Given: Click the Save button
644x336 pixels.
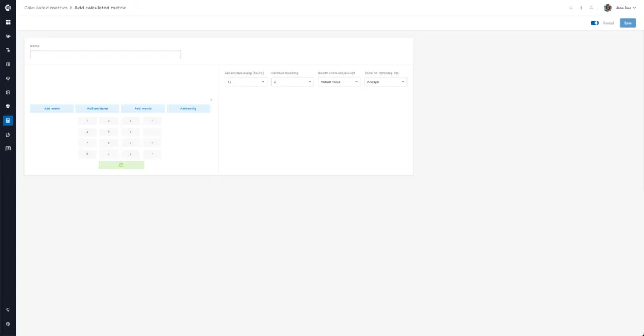Looking at the screenshot, I should (x=628, y=23).
